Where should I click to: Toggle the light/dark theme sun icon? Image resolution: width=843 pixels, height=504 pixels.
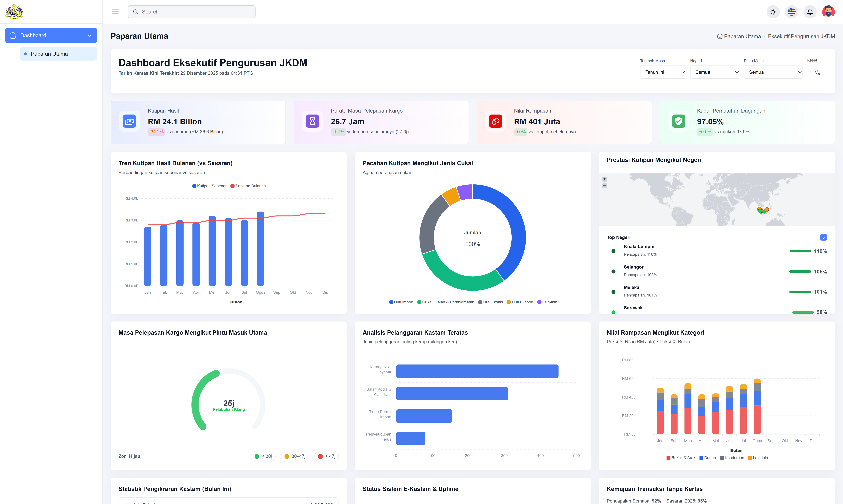(773, 12)
